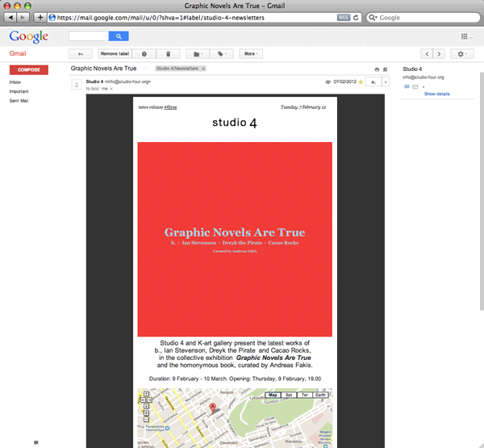Zoom in the map with the plus button
The width and height of the screenshot is (484, 448).
(x=146, y=412)
